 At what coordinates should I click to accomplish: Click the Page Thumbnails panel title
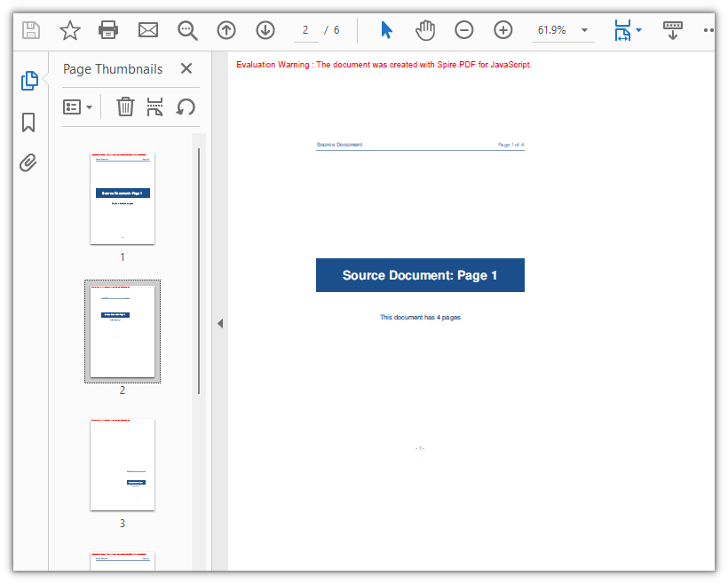click(x=113, y=69)
